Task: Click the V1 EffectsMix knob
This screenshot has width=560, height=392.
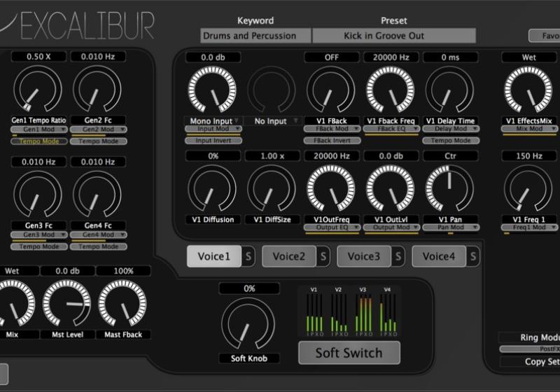Action: point(528,90)
